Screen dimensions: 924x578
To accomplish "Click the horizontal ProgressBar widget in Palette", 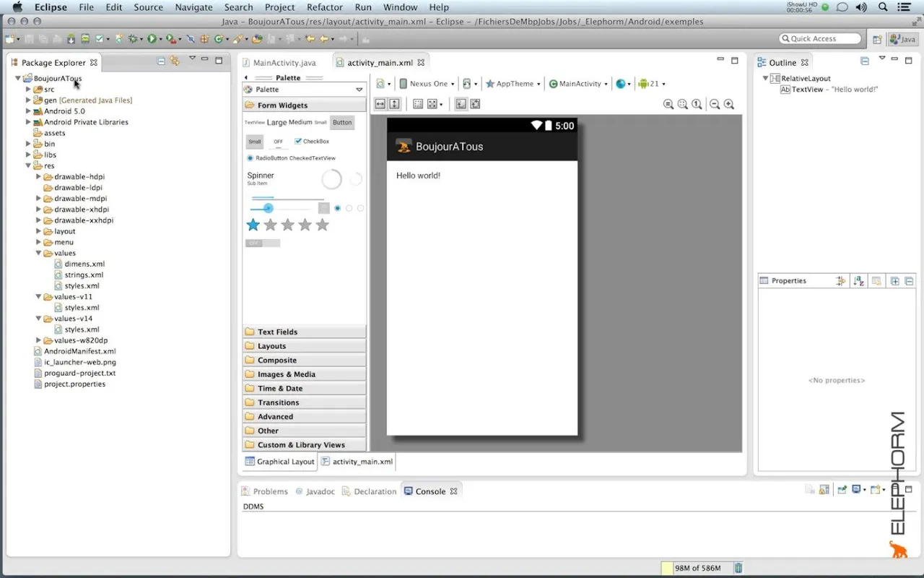I will (287, 198).
